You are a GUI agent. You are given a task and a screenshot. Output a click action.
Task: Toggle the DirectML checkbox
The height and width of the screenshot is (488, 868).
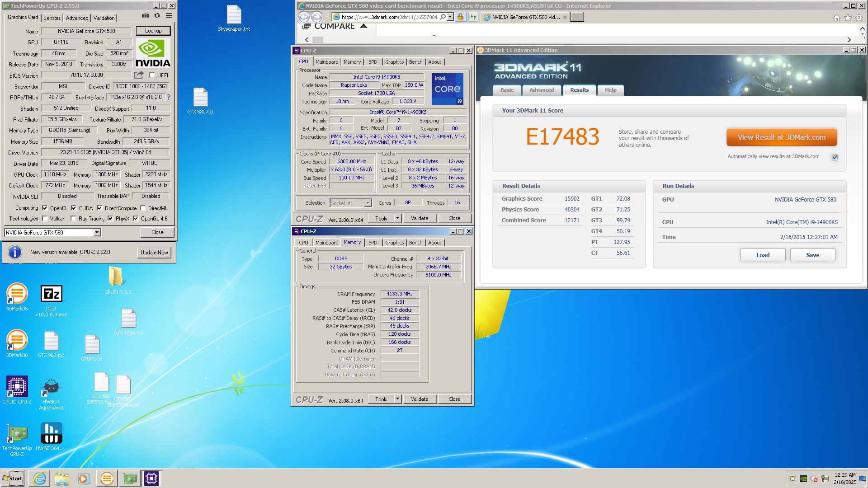click(143, 208)
